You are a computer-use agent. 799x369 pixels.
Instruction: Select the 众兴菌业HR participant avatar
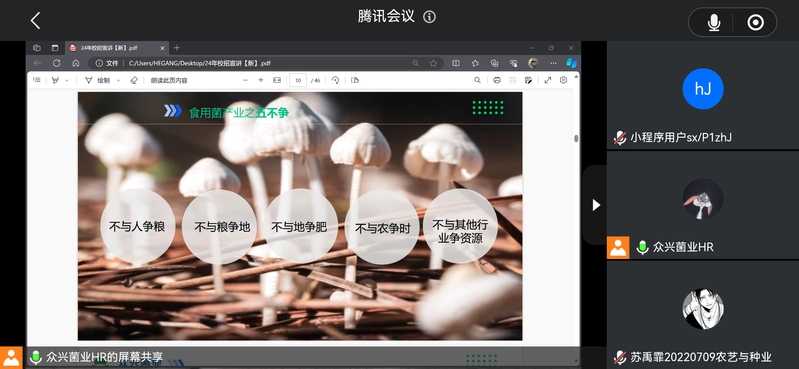(703, 199)
